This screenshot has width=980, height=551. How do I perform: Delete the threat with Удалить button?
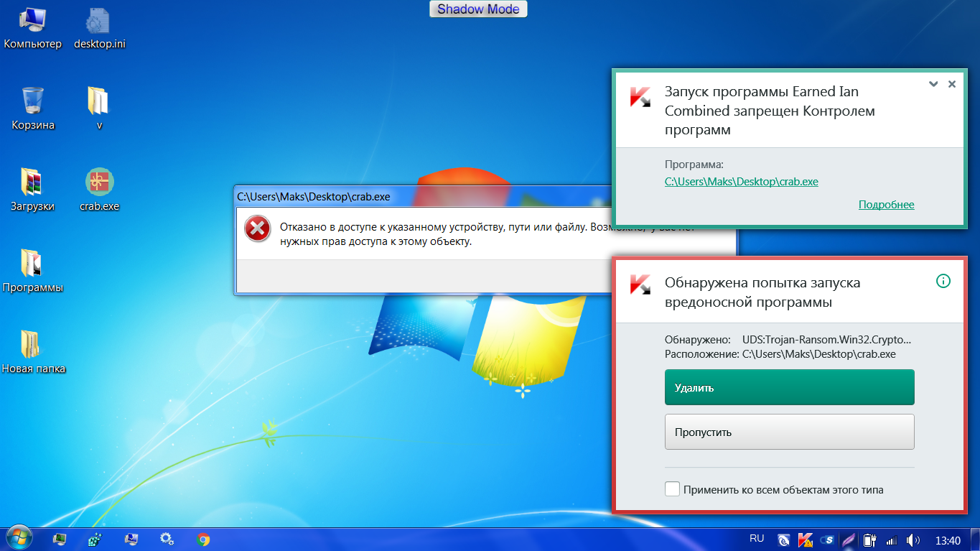click(x=790, y=388)
